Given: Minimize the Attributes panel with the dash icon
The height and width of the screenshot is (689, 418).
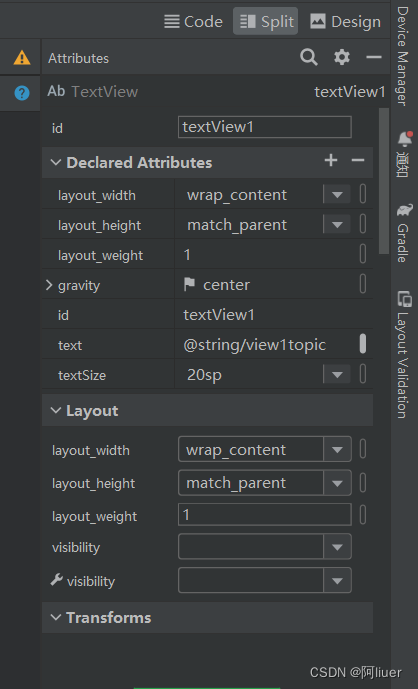Looking at the screenshot, I should click(x=374, y=57).
